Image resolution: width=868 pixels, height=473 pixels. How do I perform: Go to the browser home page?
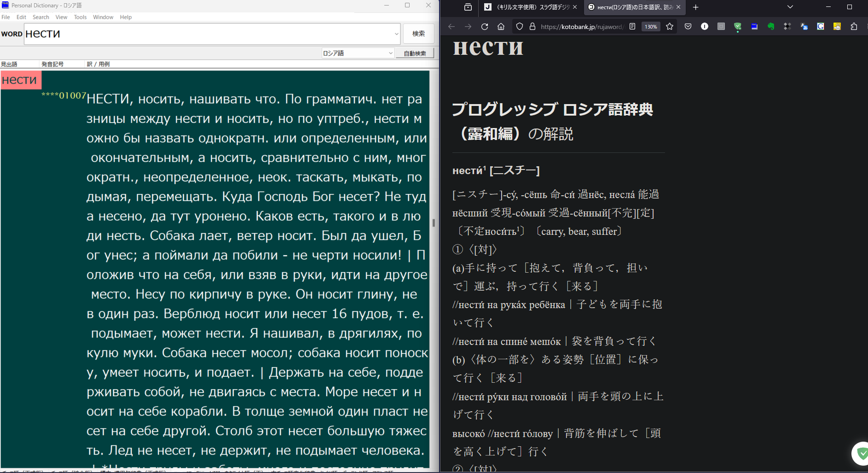[x=501, y=26]
